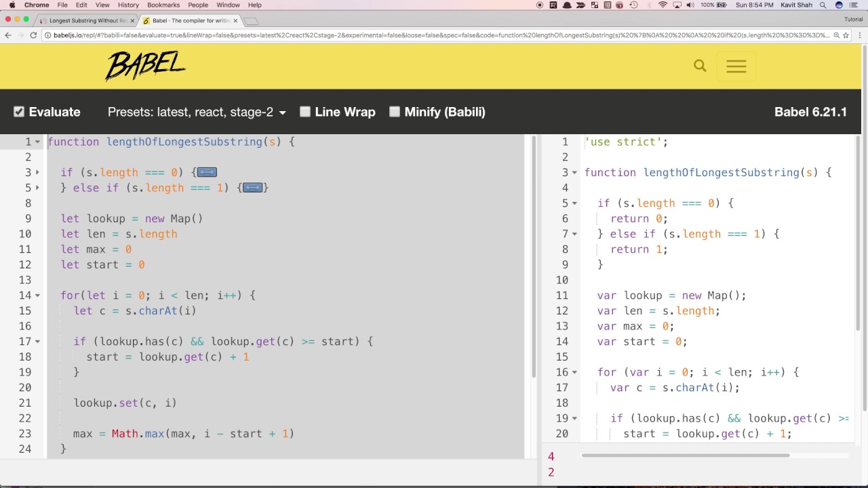The image size is (868, 488).
Task: Enable the Minify (Babili) checkbox
Action: pyautogui.click(x=395, y=112)
